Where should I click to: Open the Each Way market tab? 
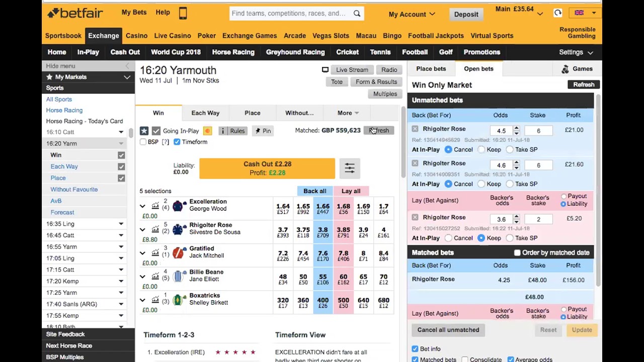(205, 113)
